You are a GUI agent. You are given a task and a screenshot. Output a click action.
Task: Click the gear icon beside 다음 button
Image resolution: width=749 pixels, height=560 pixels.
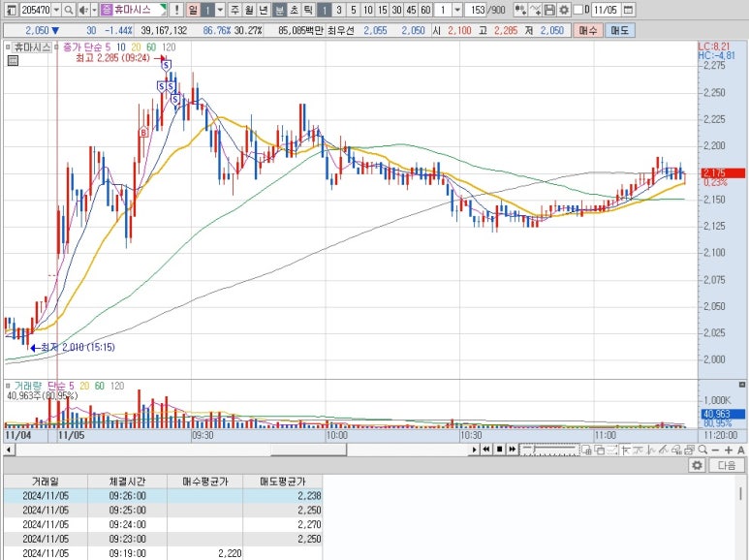[697, 465]
